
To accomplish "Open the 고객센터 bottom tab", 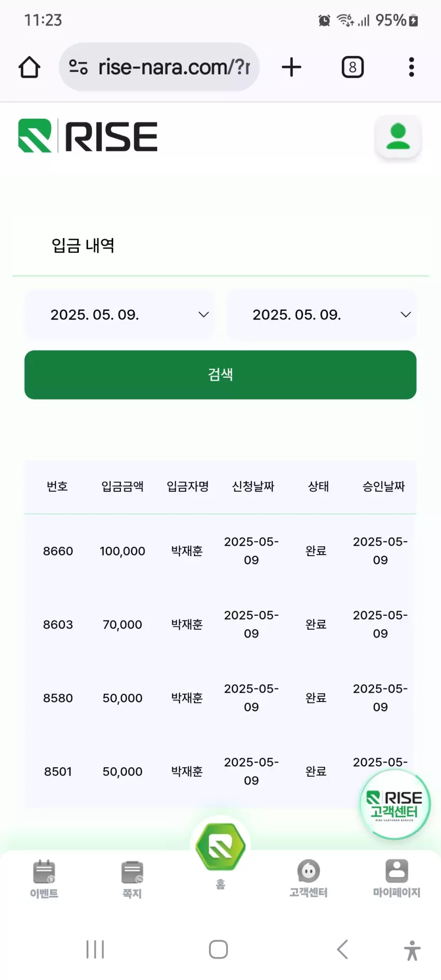I will [309, 878].
